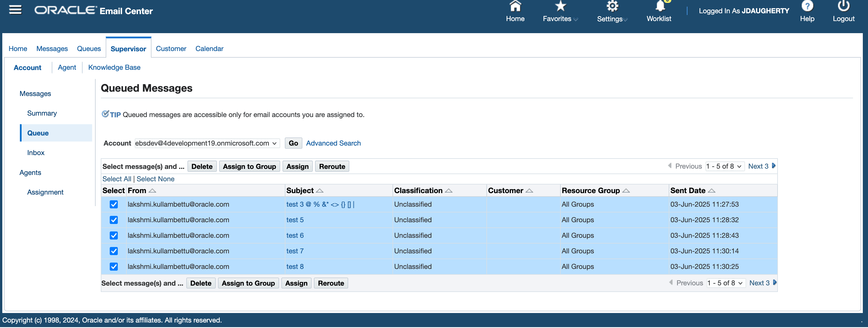Sort by Subject column arrow icon
Viewport: 868px width, 328px height.
[320, 191]
